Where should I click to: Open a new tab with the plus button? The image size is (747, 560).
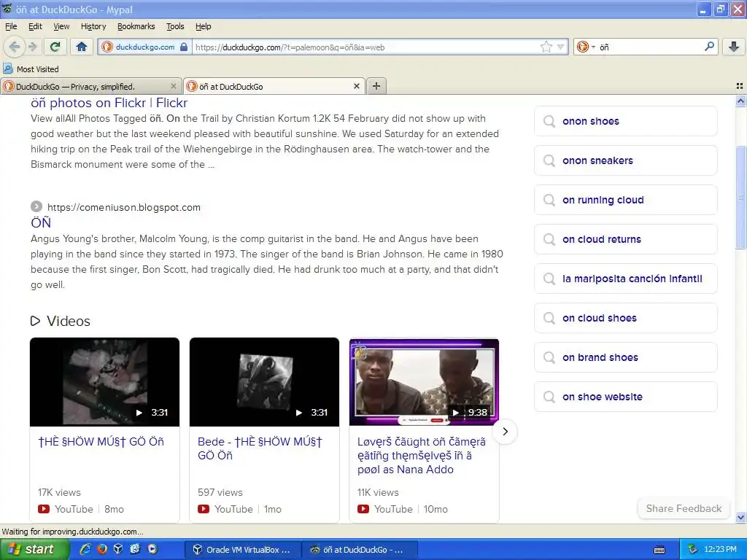(376, 86)
